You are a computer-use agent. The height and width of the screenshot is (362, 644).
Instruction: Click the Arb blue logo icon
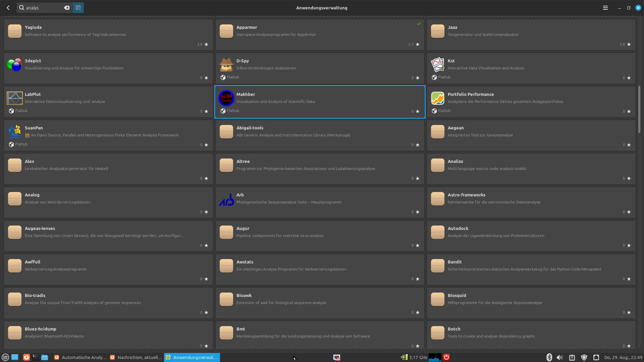226,199
